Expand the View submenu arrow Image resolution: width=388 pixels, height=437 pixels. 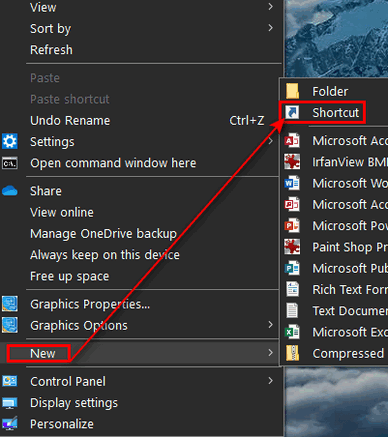point(270,7)
